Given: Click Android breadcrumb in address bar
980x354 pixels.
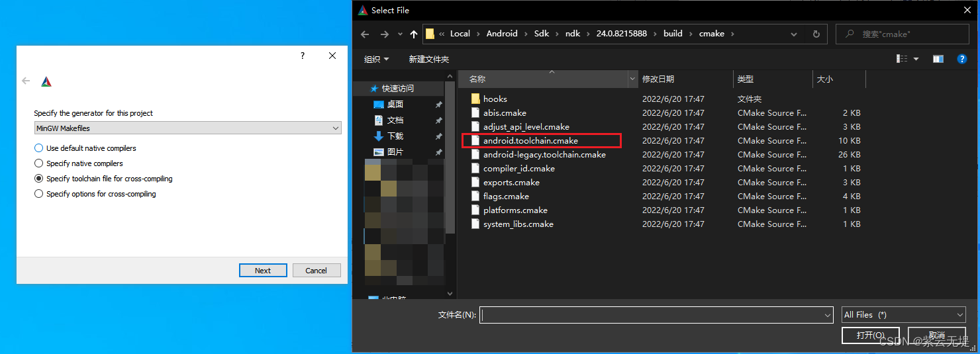Looking at the screenshot, I should pyautogui.click(x=502, y=34).
